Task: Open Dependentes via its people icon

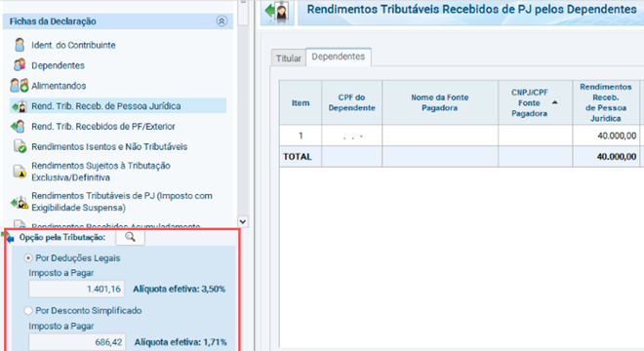Action: (x=20, y=65)
